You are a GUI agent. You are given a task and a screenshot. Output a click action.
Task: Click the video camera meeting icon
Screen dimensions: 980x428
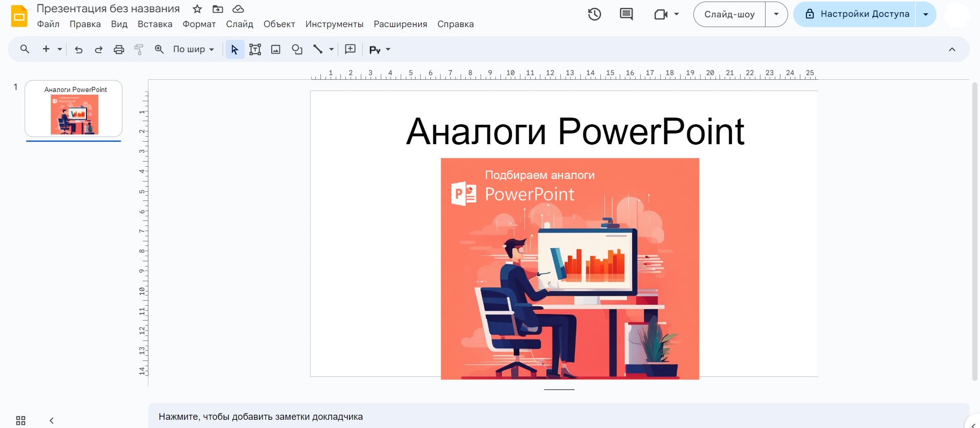click(661, 14)
